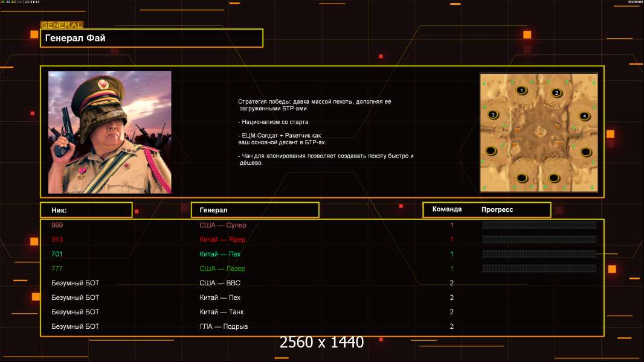The width and height of the screenshot is (644, 362).
Task: Click the "Ник:" column header
Action: tap(59, 210)
